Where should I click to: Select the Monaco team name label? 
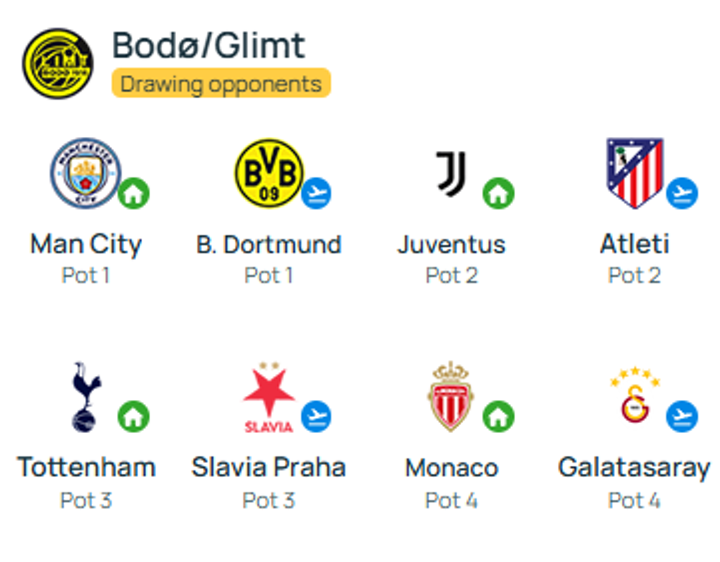[451, 467]
